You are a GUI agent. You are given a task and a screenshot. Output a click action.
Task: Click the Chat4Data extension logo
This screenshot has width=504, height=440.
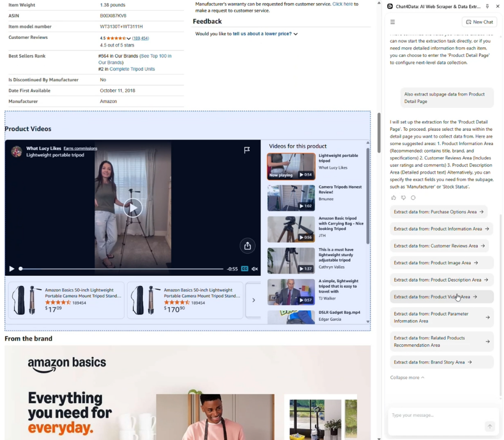[x=389, y=6]
